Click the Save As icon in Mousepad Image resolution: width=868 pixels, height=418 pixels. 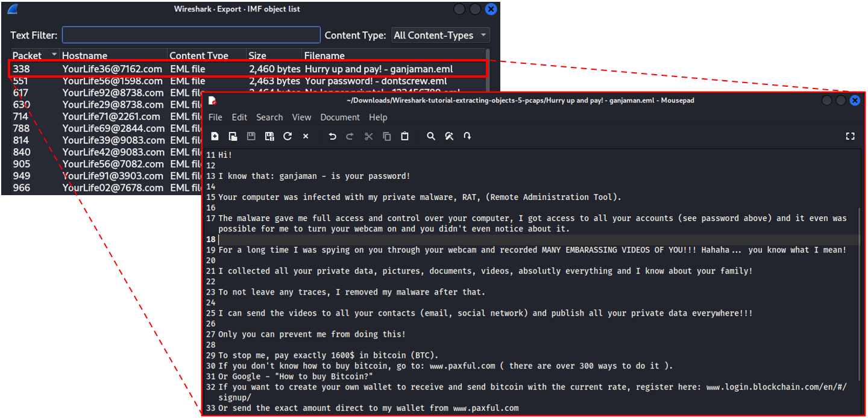(269, 137)
